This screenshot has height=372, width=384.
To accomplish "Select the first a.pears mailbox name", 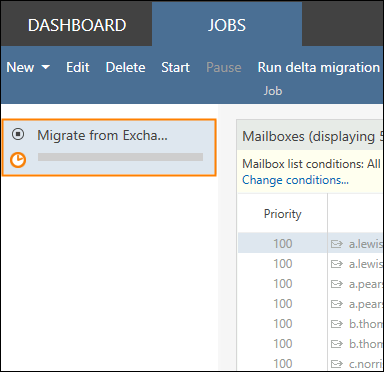I will point(366,284).
